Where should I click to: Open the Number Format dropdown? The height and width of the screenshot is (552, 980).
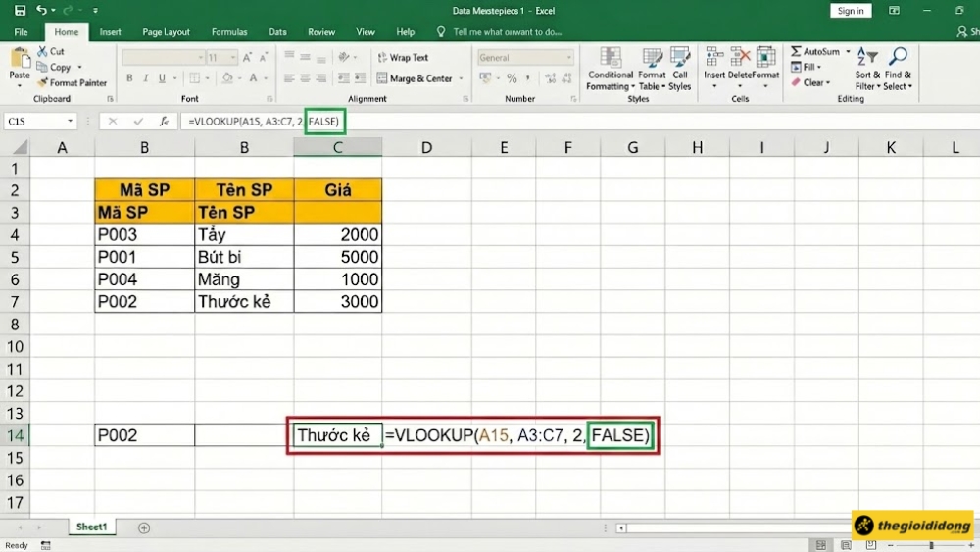568,58
